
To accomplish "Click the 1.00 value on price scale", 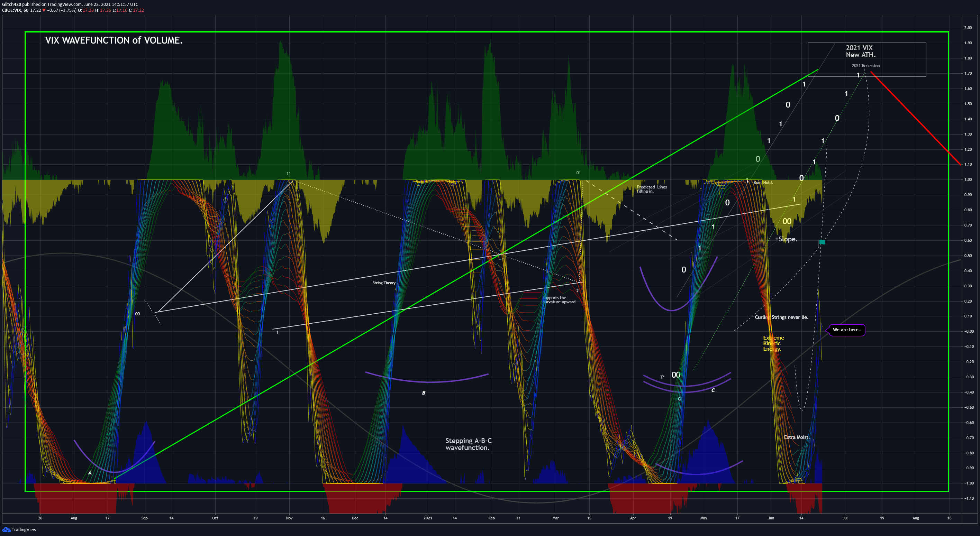I will [x=968, y=179].
